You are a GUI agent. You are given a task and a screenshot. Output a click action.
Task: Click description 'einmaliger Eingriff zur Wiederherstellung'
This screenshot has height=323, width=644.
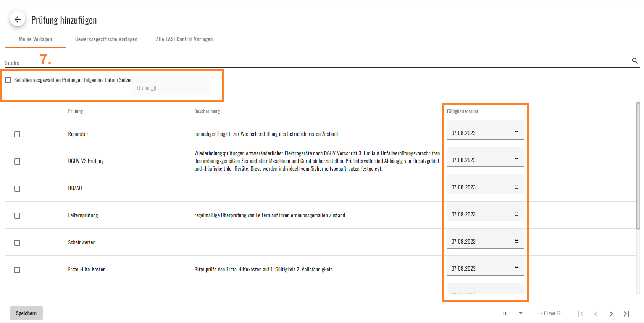(266, 134)
